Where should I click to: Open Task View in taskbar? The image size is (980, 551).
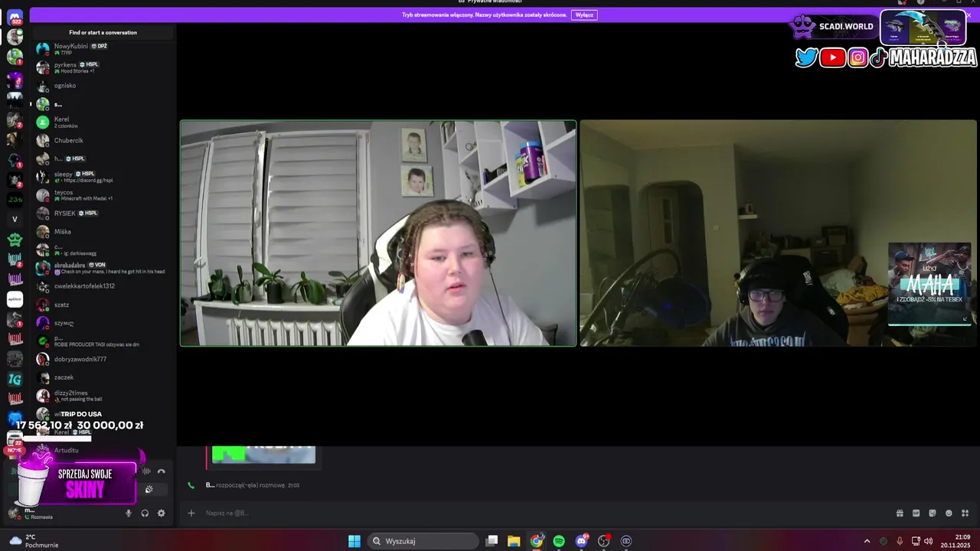point(492,541)
